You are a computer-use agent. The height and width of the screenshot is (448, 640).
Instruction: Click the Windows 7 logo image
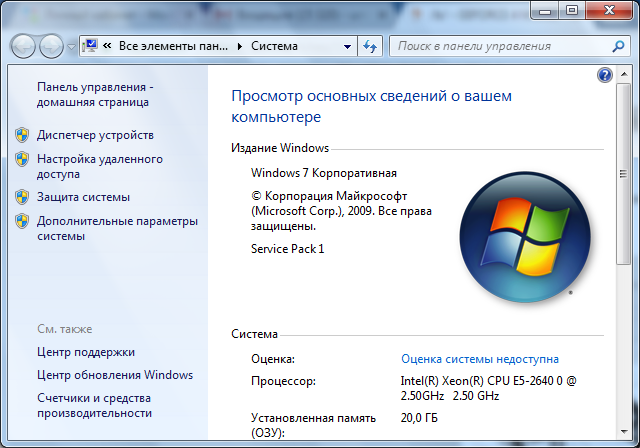[525, 237]
